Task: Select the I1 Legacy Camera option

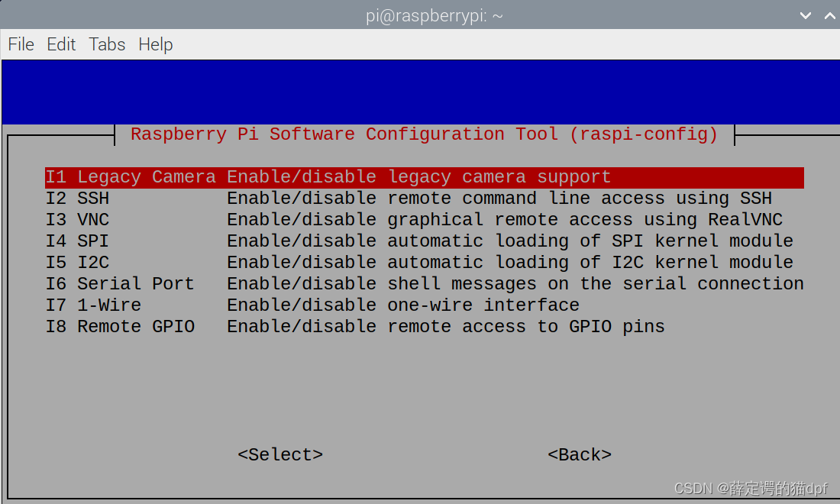Action: [x=425, y=177]
